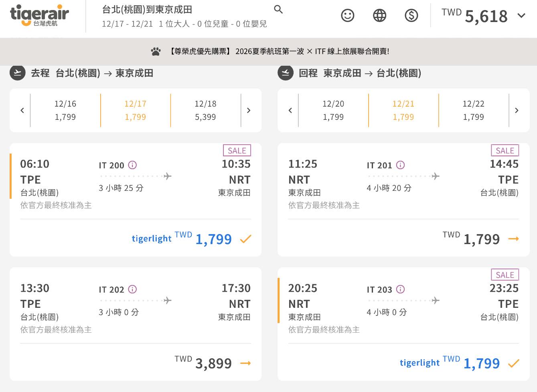The image size is (537, 392).
Task: Switch outbound date to 12/18
Action: point(205,110)
